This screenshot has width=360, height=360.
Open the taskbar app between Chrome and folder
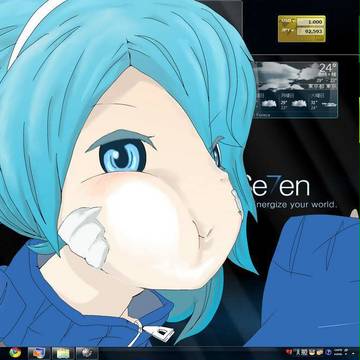pyautogui.click(x=38, y=353)
